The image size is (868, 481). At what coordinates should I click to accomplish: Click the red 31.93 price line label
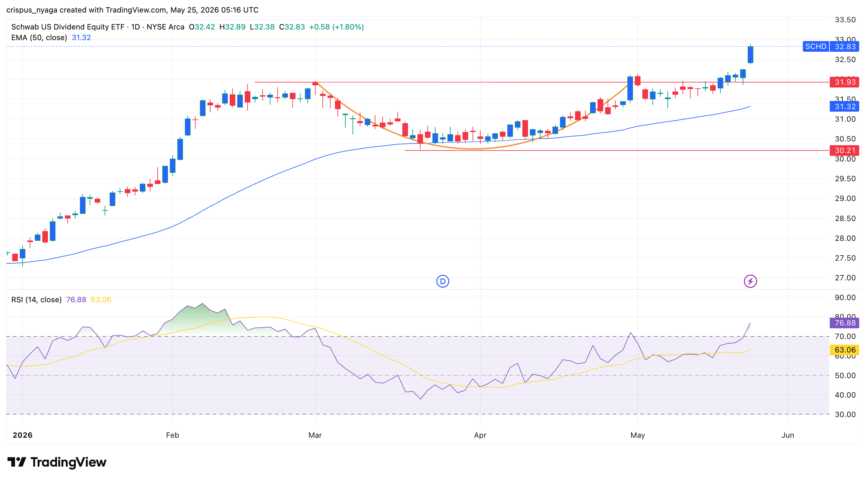(844, 82)
